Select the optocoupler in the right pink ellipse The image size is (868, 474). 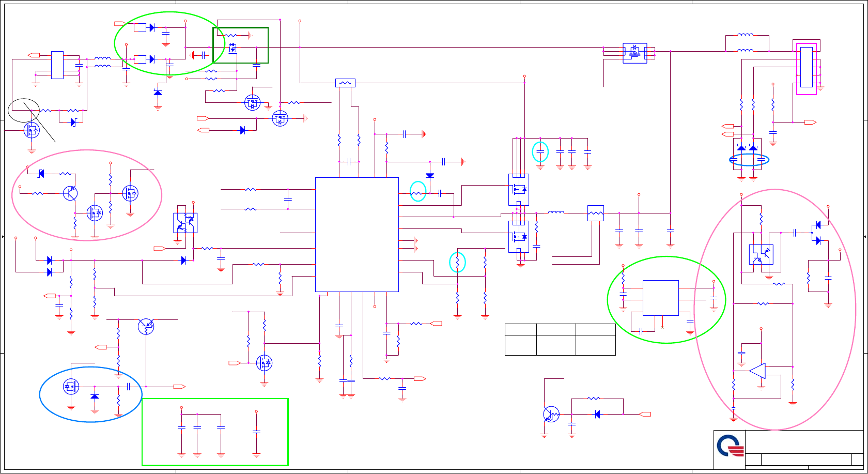(x=761, y=254)
